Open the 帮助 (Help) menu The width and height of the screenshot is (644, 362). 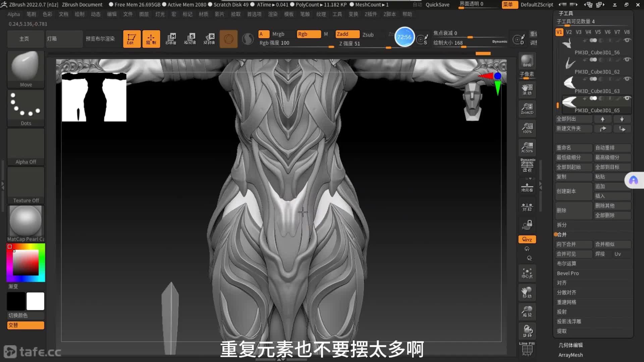(x=407, y=14)
